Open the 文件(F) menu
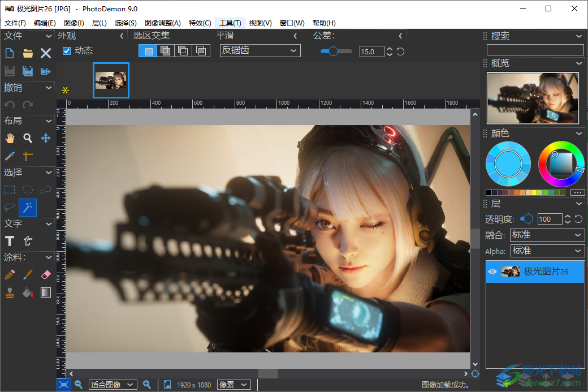The image size is (588, 392). 15,23
